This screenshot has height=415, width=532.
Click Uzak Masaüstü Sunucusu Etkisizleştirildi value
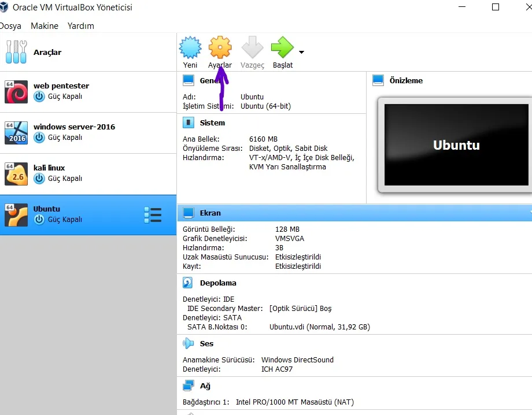298,257
